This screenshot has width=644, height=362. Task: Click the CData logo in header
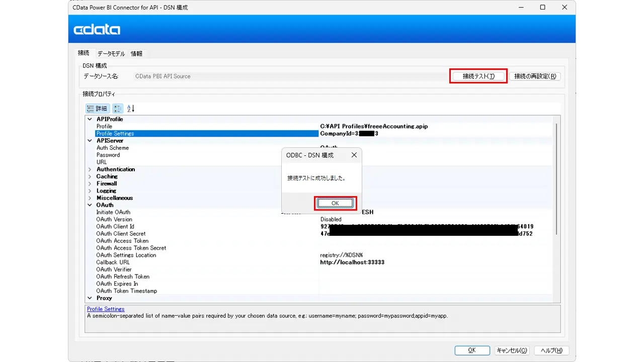97,30
